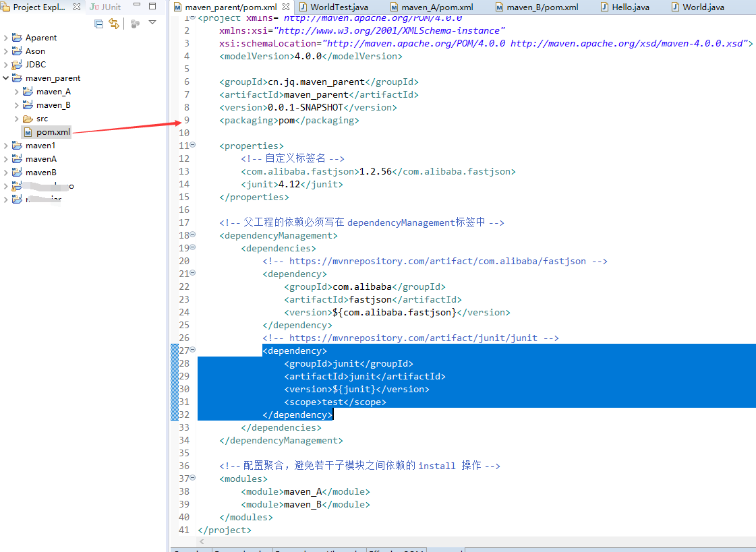Minimize the Project Explorer panel
The image size is (756, 552).
[x=137, y=5]
